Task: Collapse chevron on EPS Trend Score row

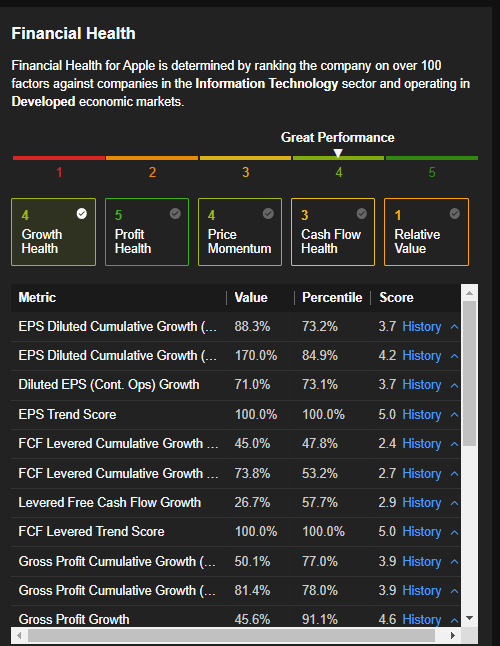Action: coord(454,414)
